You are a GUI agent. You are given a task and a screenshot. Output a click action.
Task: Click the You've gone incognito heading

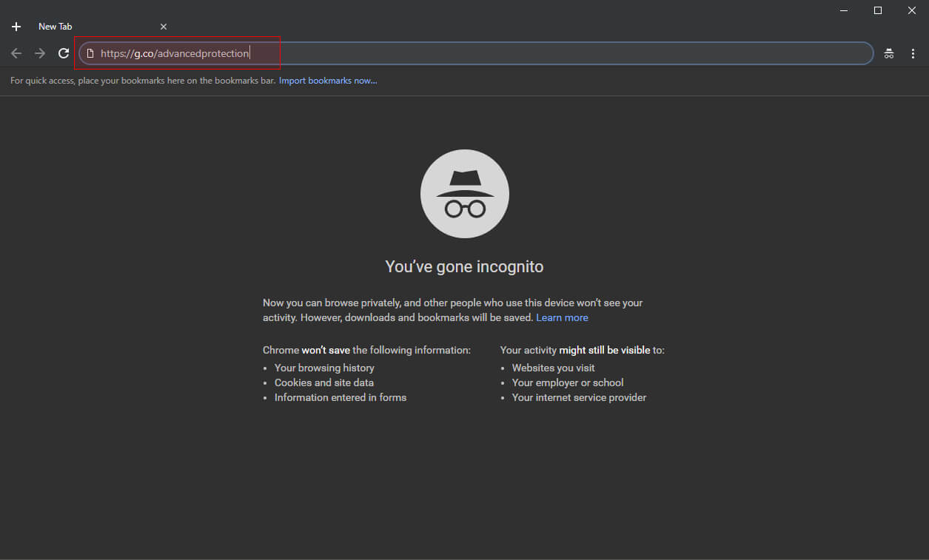464,266
